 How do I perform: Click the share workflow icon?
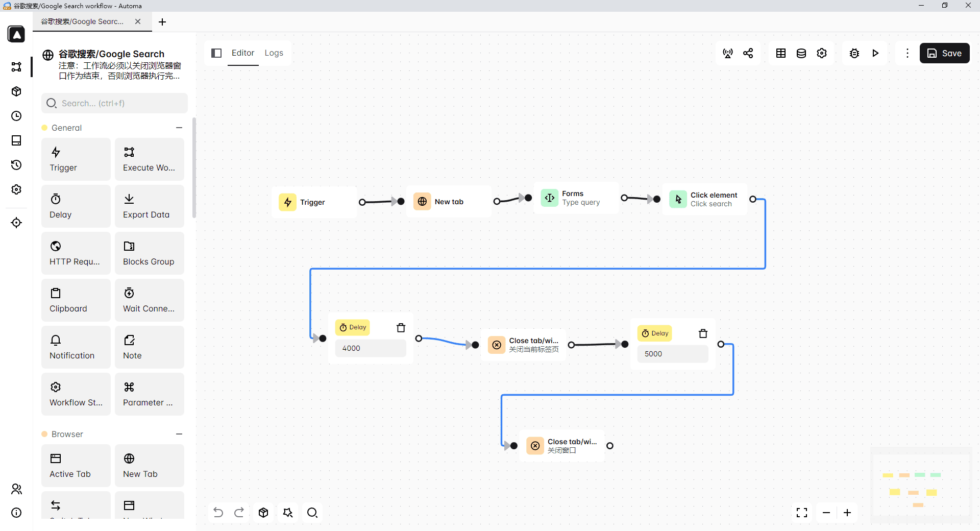748,53
